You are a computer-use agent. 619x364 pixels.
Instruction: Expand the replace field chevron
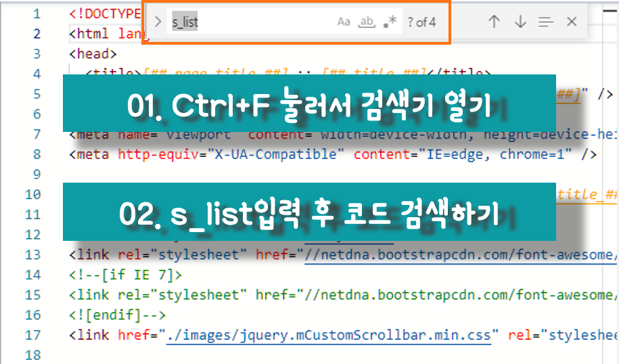(x=158, y=22)
